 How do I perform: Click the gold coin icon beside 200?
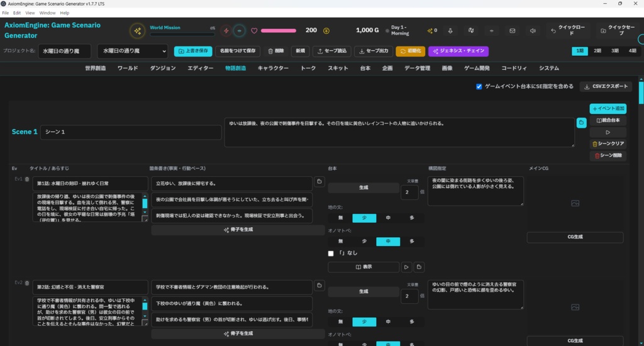[326, 31]
